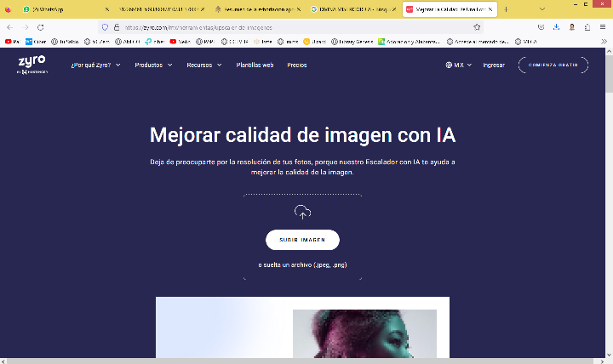Open the Plantillas web menu link
613x364 pixels.
255,65
